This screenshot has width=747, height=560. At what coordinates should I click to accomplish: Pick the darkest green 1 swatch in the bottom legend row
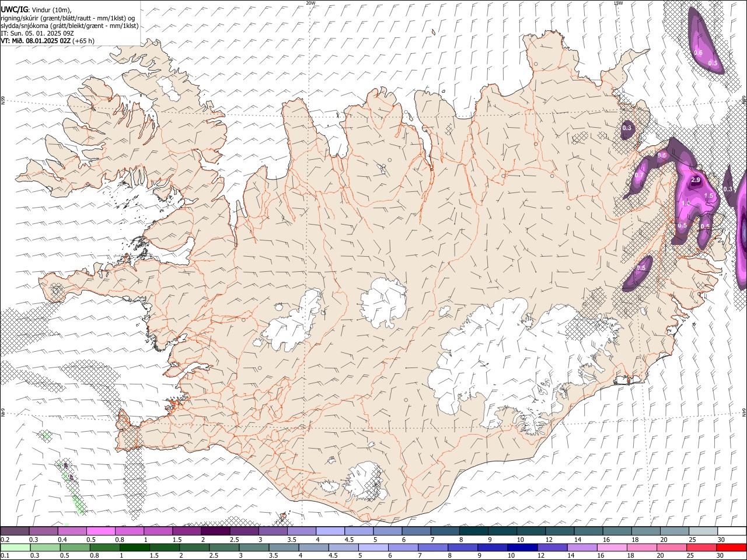coord(135,547)
